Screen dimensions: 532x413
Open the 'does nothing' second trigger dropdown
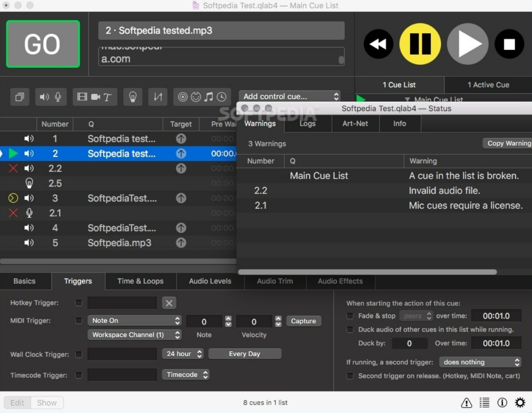click(x=480, y=362)
